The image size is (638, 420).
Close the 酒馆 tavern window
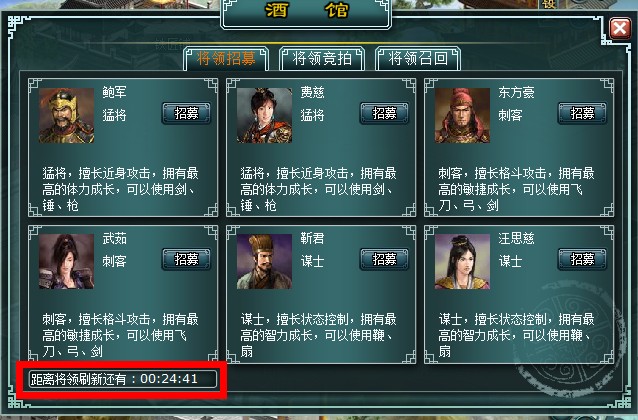(x=620, y=28)
